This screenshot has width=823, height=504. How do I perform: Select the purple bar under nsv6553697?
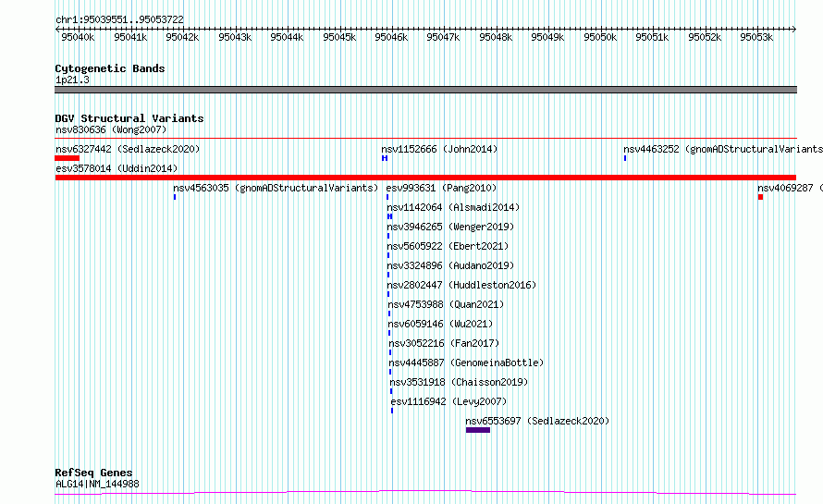tap(478, 430)
